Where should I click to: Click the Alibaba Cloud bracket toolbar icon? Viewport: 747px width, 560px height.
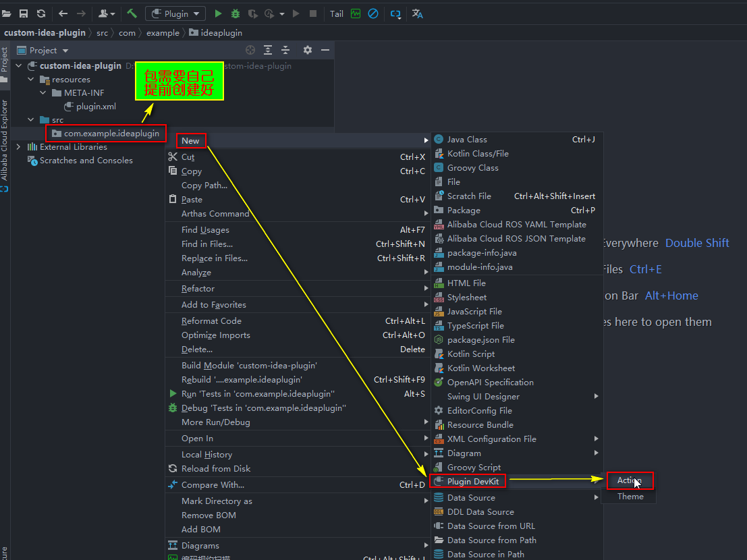pyautogui.click(x=395, y=13)
